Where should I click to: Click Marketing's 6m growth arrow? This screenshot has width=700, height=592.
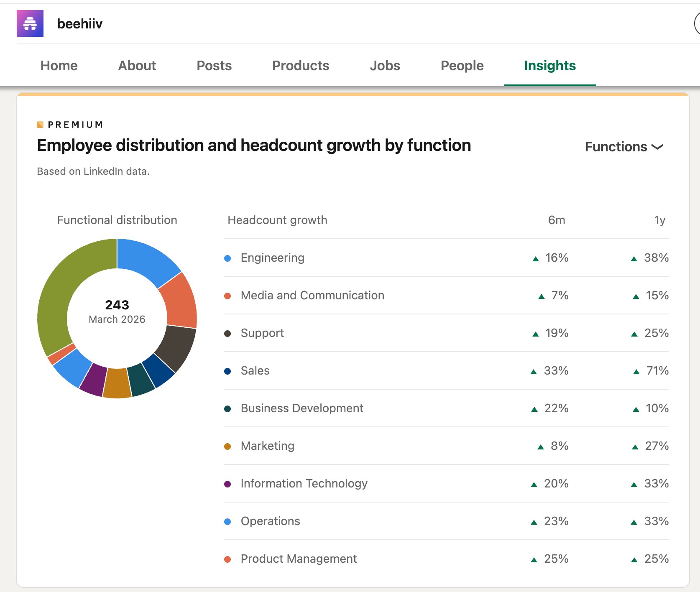pyautogui.click(x=541, y=446)
